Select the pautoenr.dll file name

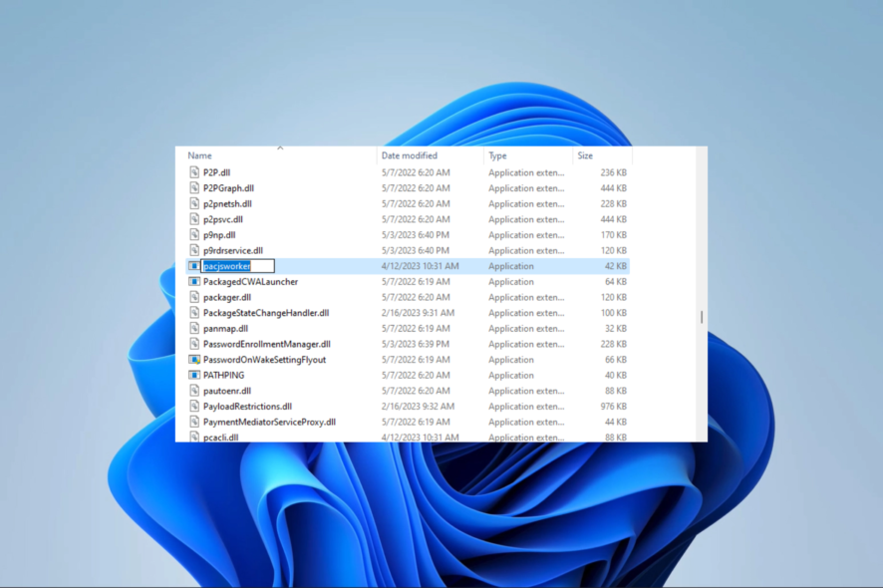(x=227, y=391)
